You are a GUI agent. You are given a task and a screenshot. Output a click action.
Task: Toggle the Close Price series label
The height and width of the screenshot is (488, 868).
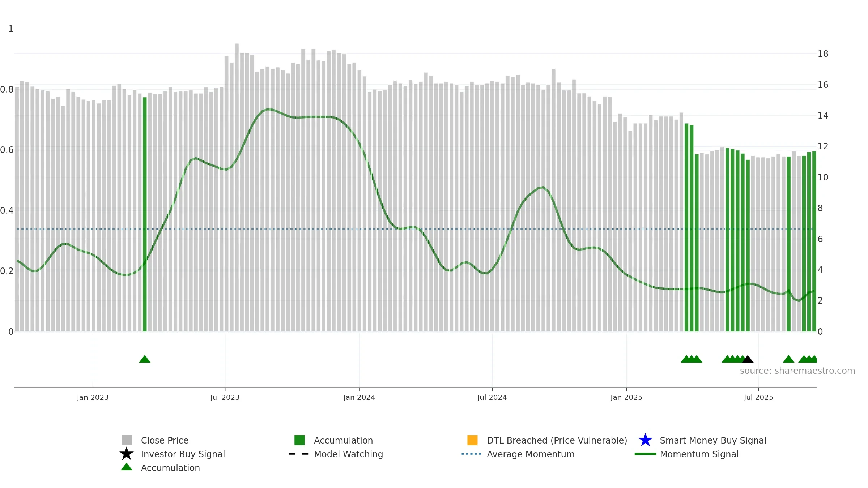coord(165,440)
